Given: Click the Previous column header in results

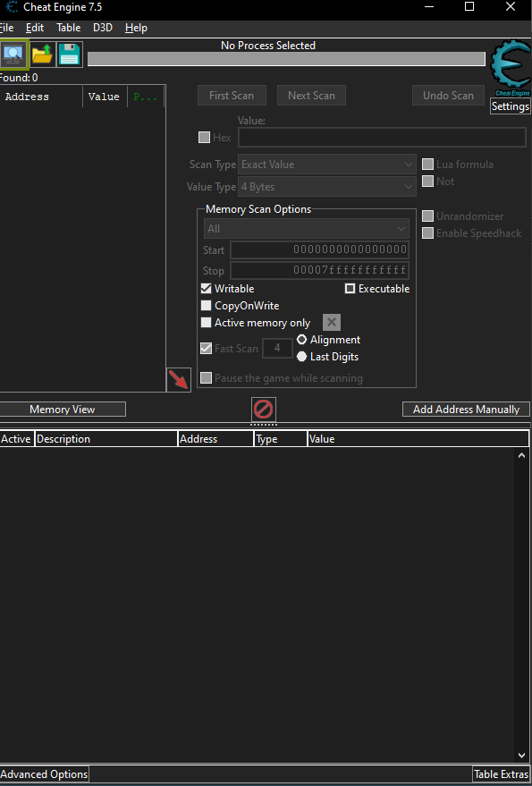Looking at the screenshot, I should 146,97.
